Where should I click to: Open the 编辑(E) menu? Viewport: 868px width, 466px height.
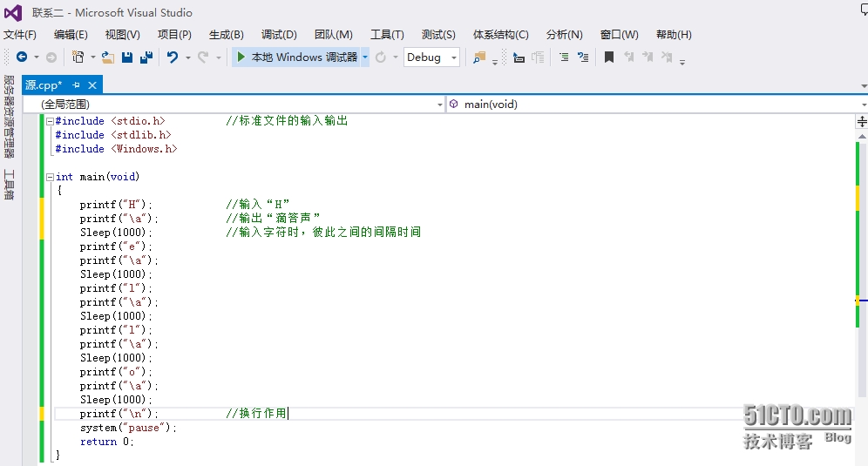pos(71,35)
